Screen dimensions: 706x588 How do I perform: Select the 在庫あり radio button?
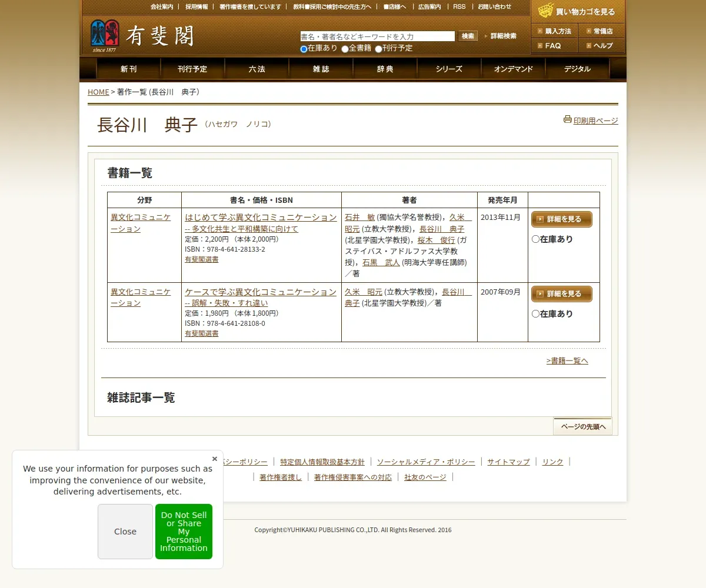pos(304,49)
